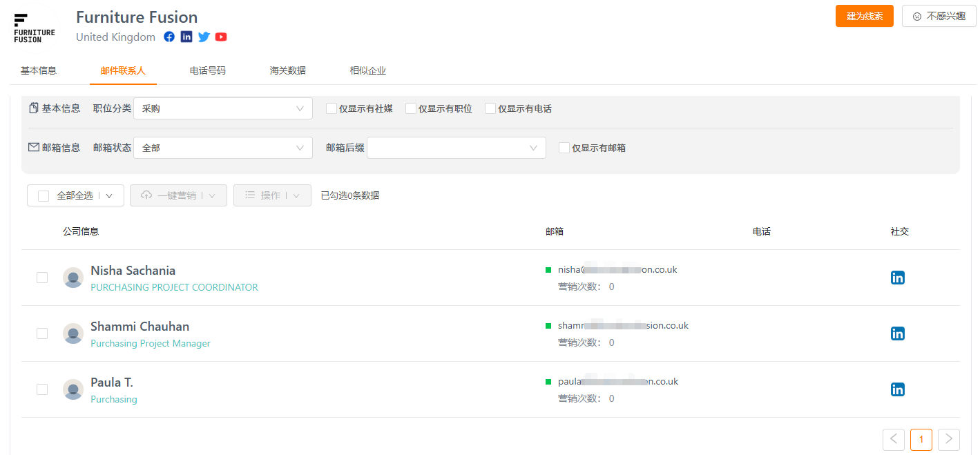Tick the 仅显示有职位 checkbox
Screen dimensions: 980x455
(x=411, y=108)
